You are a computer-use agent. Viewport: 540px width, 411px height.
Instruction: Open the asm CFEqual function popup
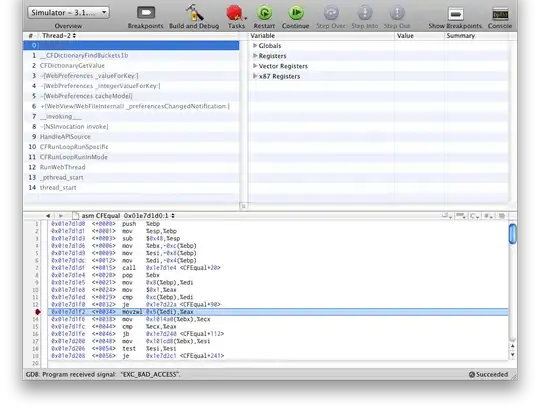[128, 216]
